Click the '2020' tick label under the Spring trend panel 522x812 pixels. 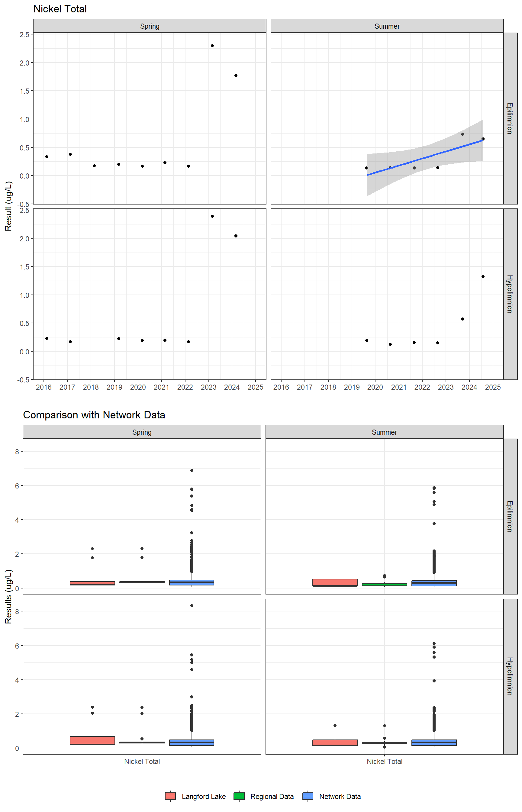(138, 387)
